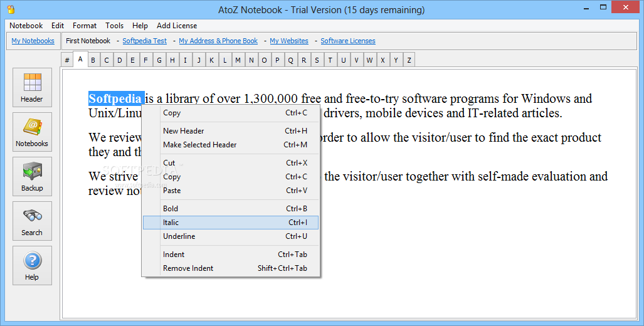
Task: Switch to the N tab
Action: point(251,60)
